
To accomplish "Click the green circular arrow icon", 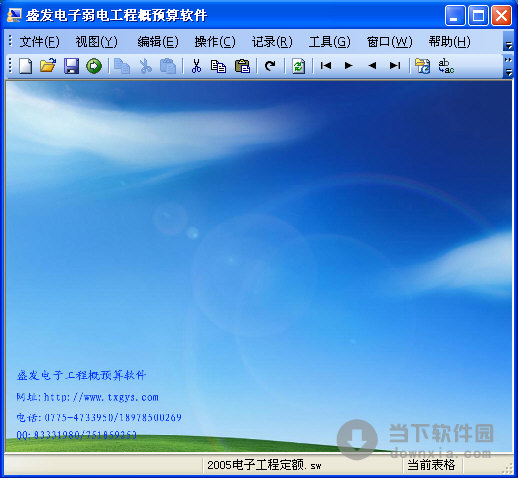I will [x=94, y=66].
